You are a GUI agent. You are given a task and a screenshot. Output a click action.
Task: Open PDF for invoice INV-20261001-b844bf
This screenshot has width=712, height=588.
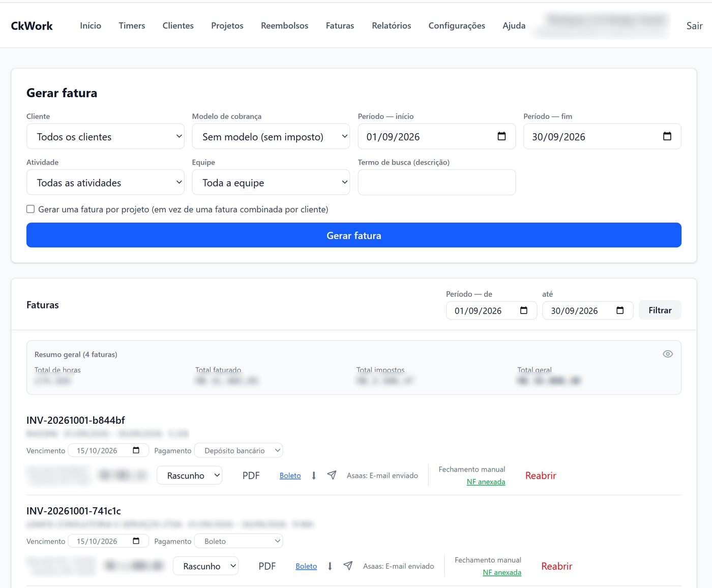251,476
